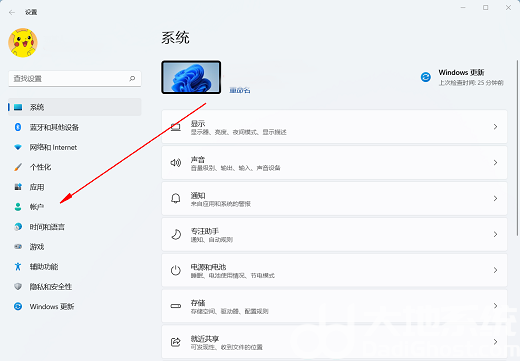The image size is (520, 361).
Task: Click the Bluetooth icon in sidebar
Action: (x=18, y=127)
